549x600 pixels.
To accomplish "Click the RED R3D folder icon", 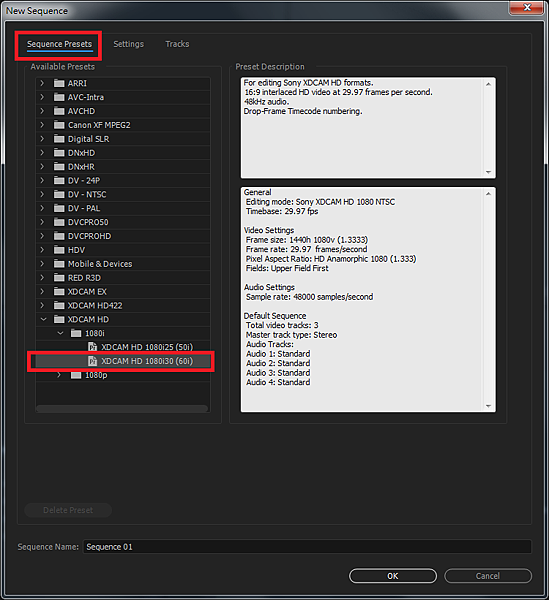I will pos(59,277).
